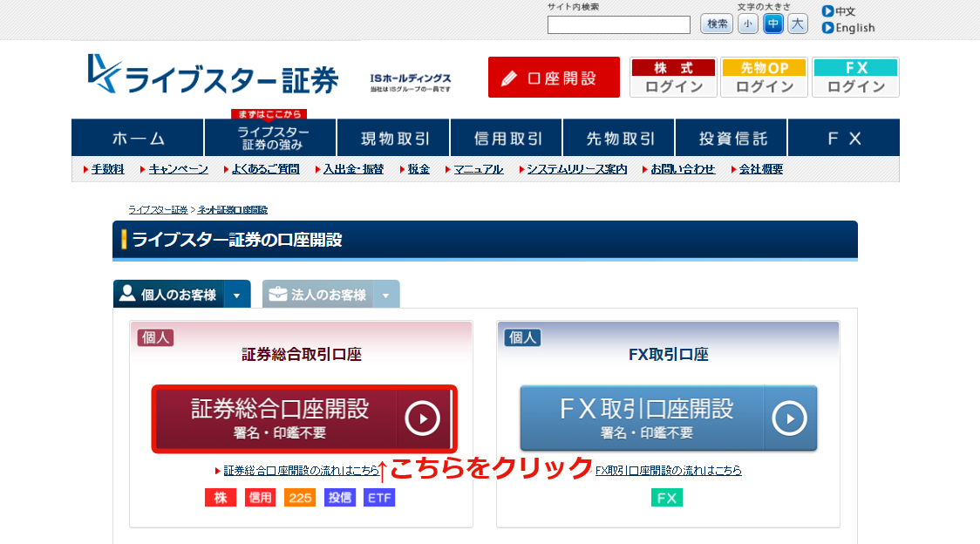Click the FX取引口座 card heading
The width and height of the screenshot is (980, 544).
coord(668,355)
